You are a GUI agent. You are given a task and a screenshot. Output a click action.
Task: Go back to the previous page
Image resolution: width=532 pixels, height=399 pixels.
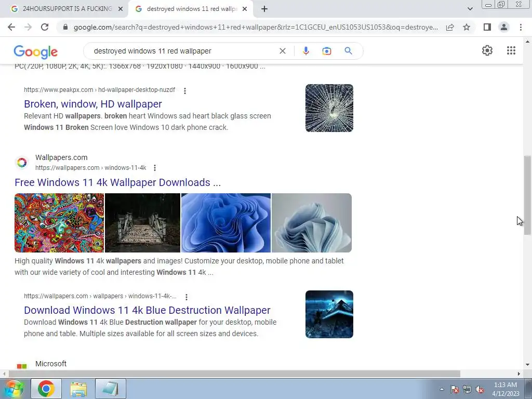[11, 27]
